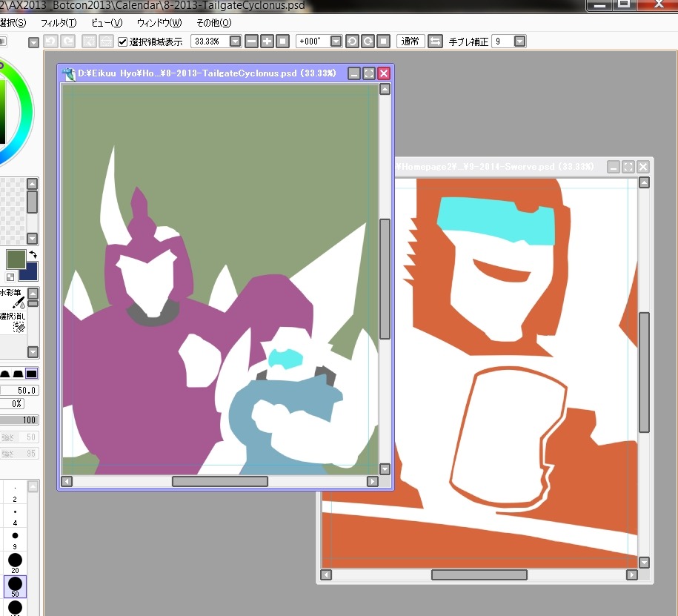Click the 通常 normal mode button
The image size is (678, 616).
click(x=410, y=42)
